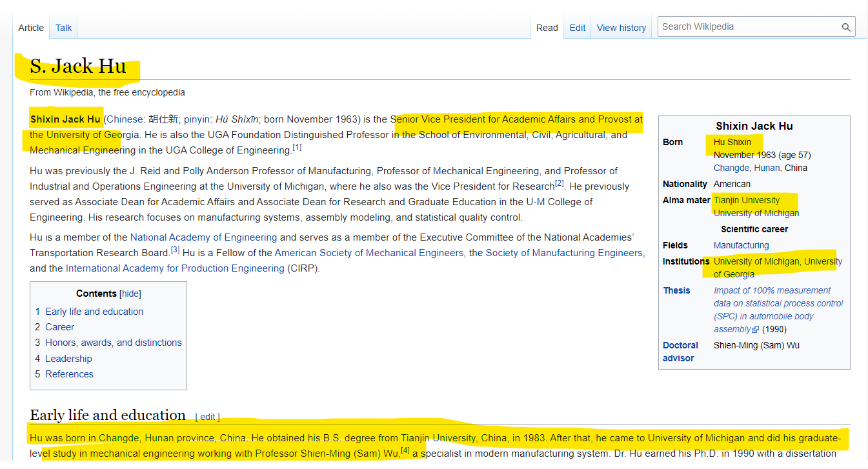Open external link icon after thesis title
The height and width of the screenshot is (469, 868).
756,330
